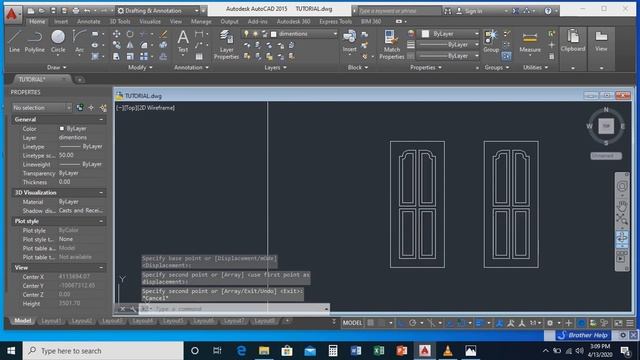
Task: Expand the Modify panel
Action: click(x=140, y=67)
